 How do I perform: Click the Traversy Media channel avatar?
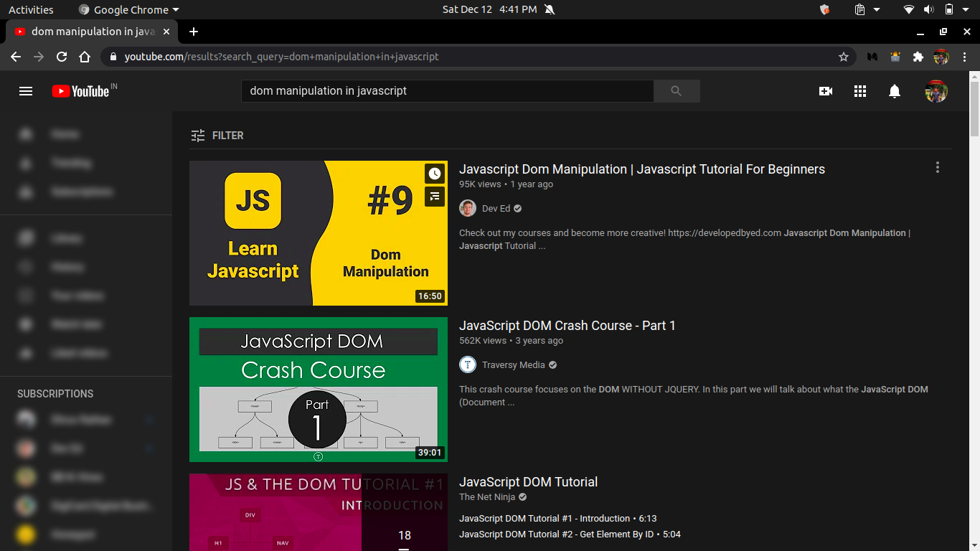pyautogui.click(x=468, y=365)
